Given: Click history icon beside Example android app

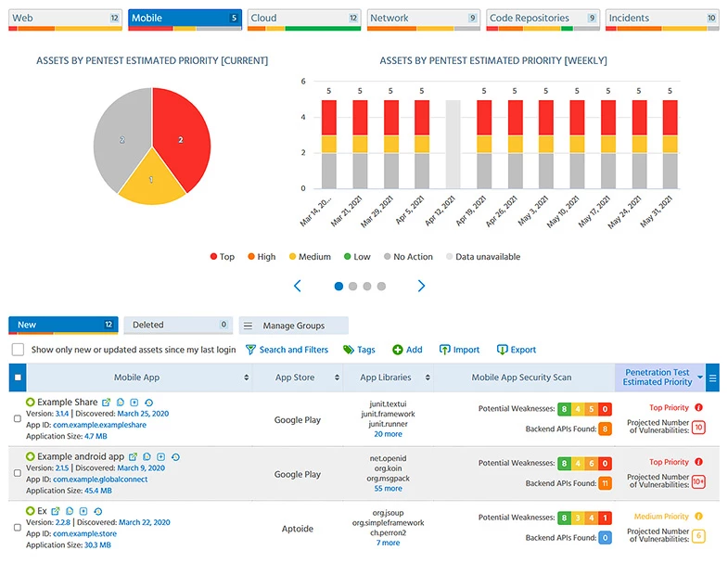Looking at the screenshot, I should coord(175,457).
